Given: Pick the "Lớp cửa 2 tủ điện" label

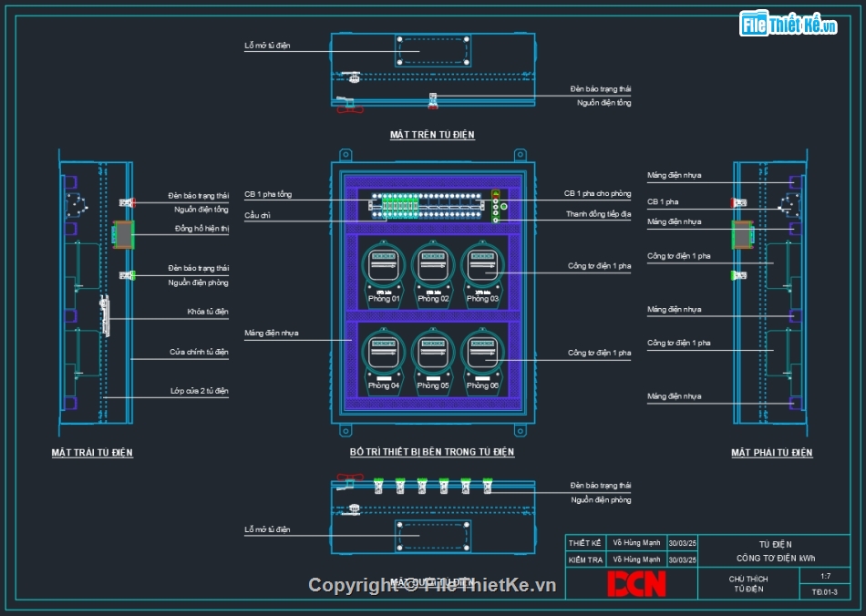Looking at the screenshot, I should coord(200,391).
